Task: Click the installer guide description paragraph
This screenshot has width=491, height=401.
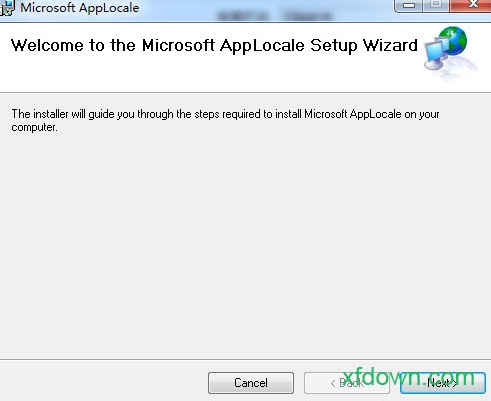Action: pos(225,120)
